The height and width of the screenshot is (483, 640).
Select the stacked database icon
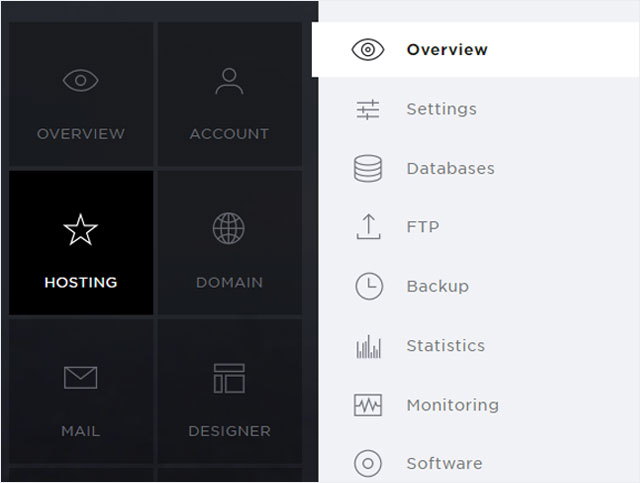pyautogui.click(x=368, y=168)
